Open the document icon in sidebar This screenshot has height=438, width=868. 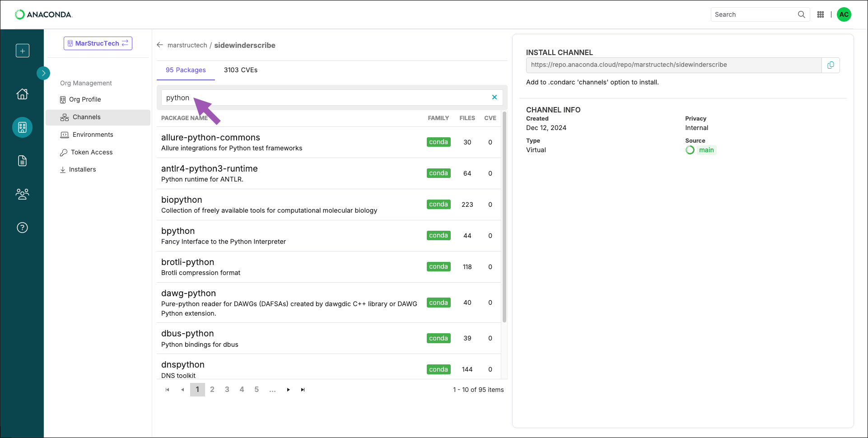tap(22, 161)
